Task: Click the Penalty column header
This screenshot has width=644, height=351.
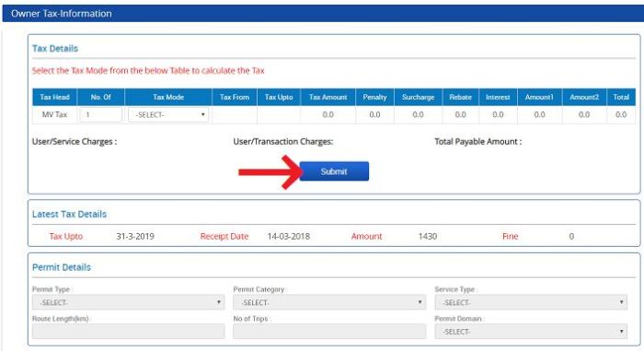Action: coord(374,97)
